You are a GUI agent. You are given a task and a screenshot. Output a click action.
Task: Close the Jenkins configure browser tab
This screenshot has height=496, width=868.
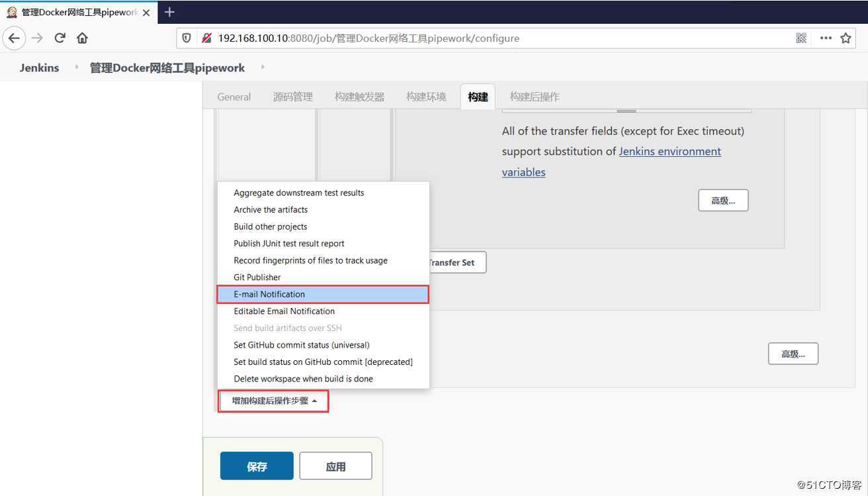click(x=146, y=13)
